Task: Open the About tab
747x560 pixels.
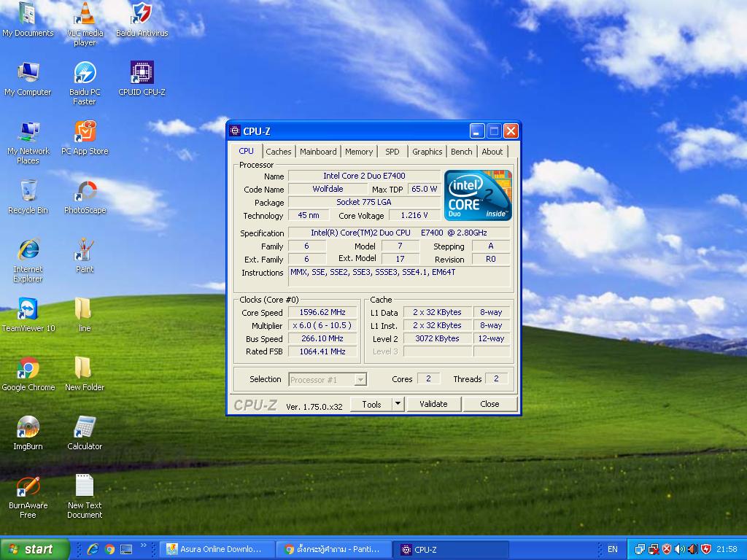Action: pos(492,152)
